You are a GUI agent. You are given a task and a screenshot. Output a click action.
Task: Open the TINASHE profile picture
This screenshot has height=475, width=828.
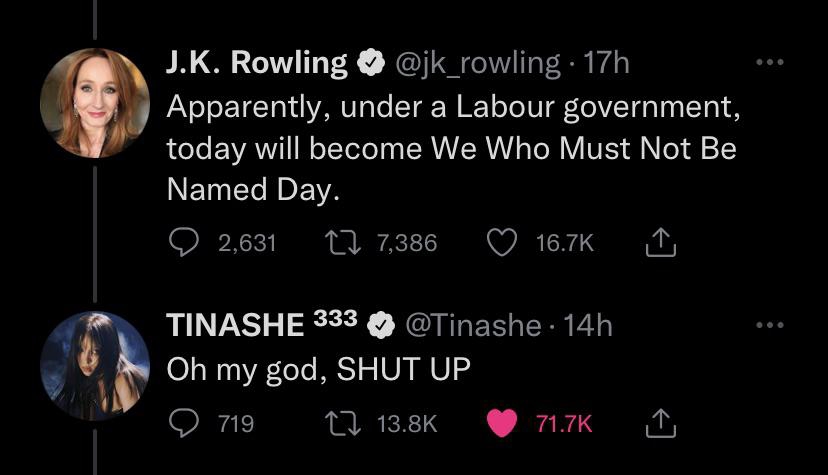(94, 366)
